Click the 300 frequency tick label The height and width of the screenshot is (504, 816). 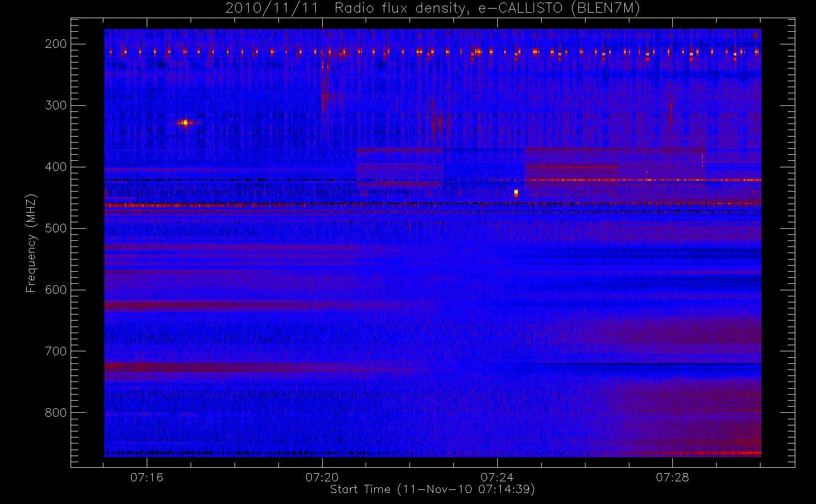(56, 105)
